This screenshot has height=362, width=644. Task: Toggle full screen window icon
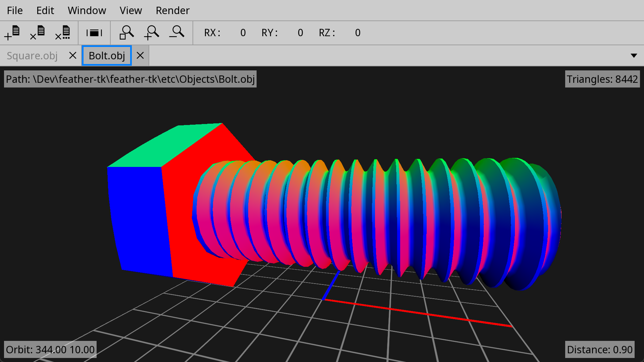pos(94,33)
